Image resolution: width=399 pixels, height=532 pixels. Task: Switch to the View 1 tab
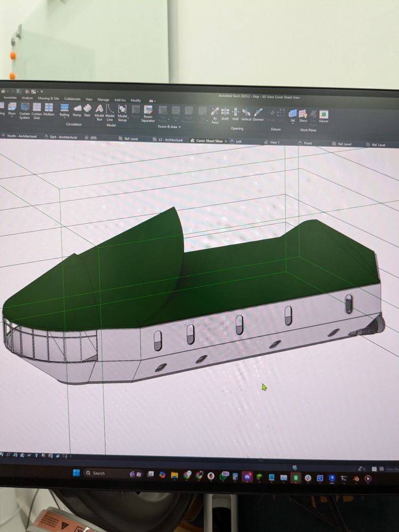(272, 142)
